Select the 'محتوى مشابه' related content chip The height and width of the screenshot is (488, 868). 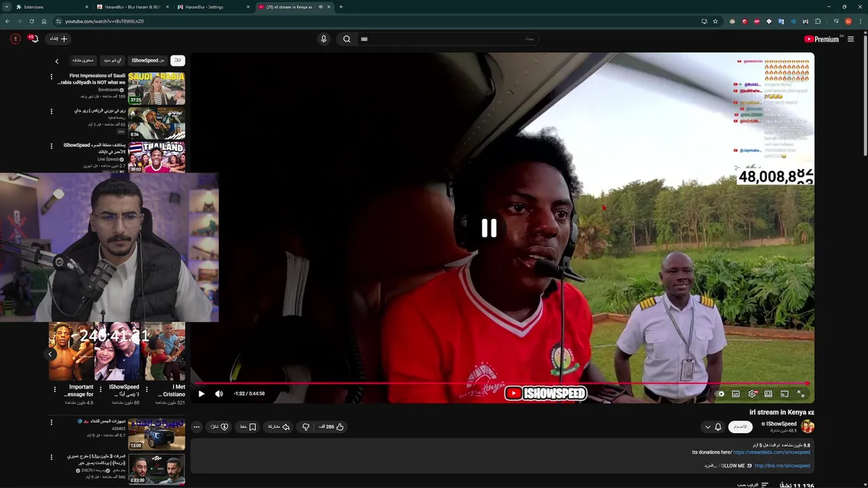pyautogui.click(x=83, y=60)
